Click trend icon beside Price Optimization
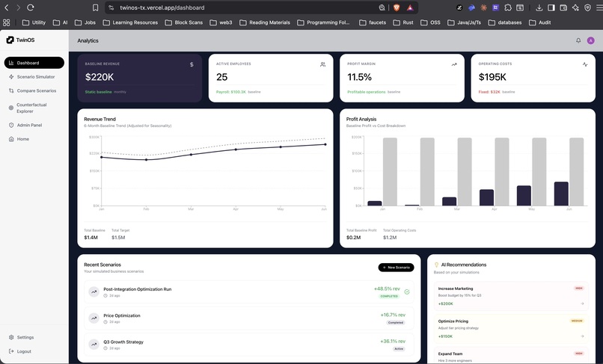The width and height of the screenshot is (603, 364). 94,318
